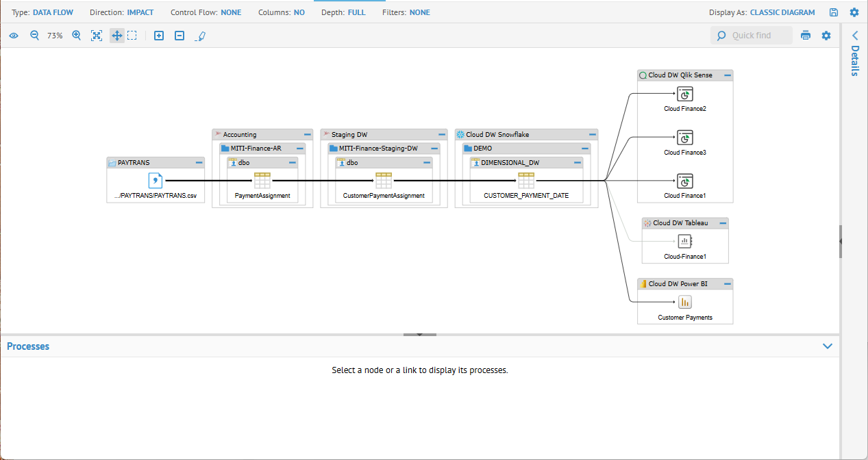Click the expand all plus icon

pos(159,36)
